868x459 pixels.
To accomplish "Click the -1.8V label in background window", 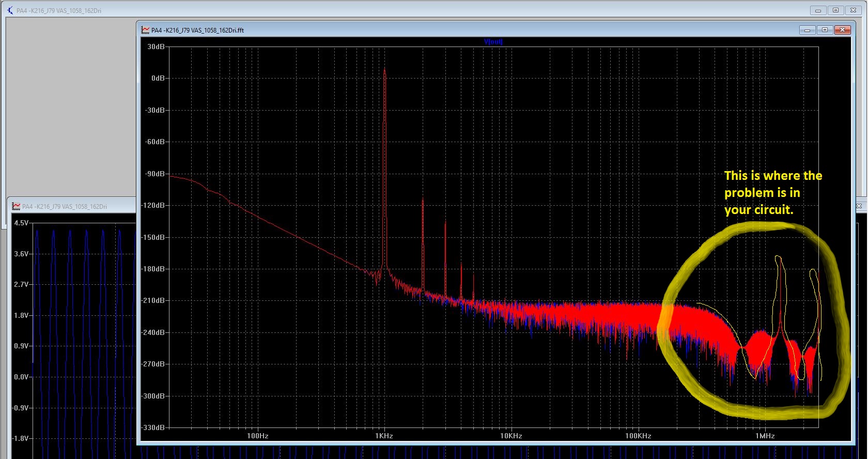I will [x=20, y=438].
